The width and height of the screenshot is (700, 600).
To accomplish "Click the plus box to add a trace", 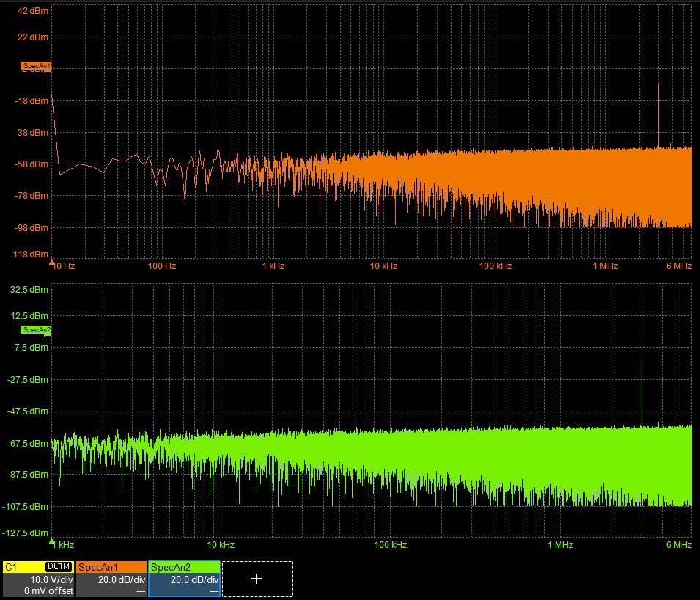I will (x=257, y=579).
